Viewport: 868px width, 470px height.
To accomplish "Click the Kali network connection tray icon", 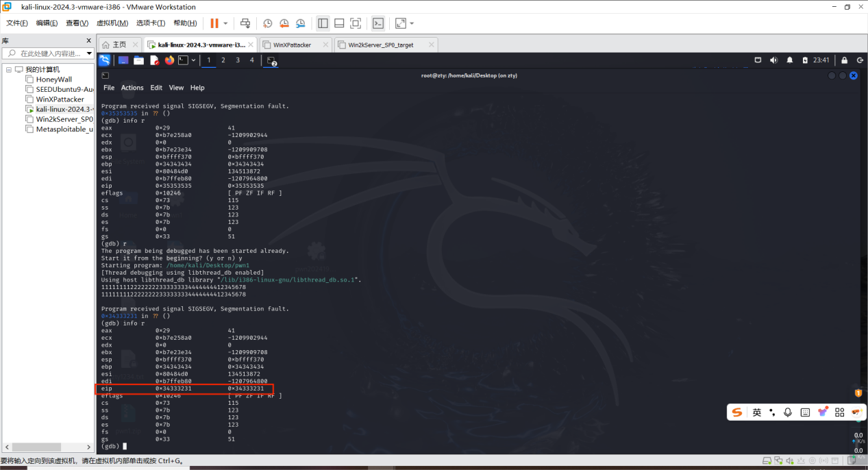I will (758, 60).
